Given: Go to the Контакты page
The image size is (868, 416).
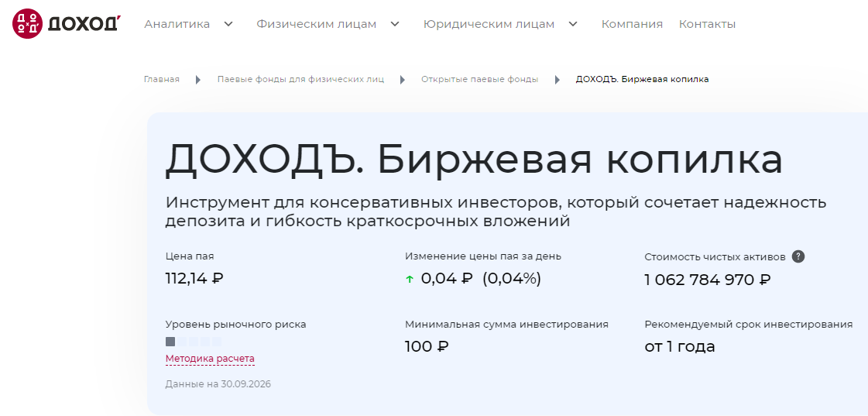Looking at the screenshot, I should point(708,24).
